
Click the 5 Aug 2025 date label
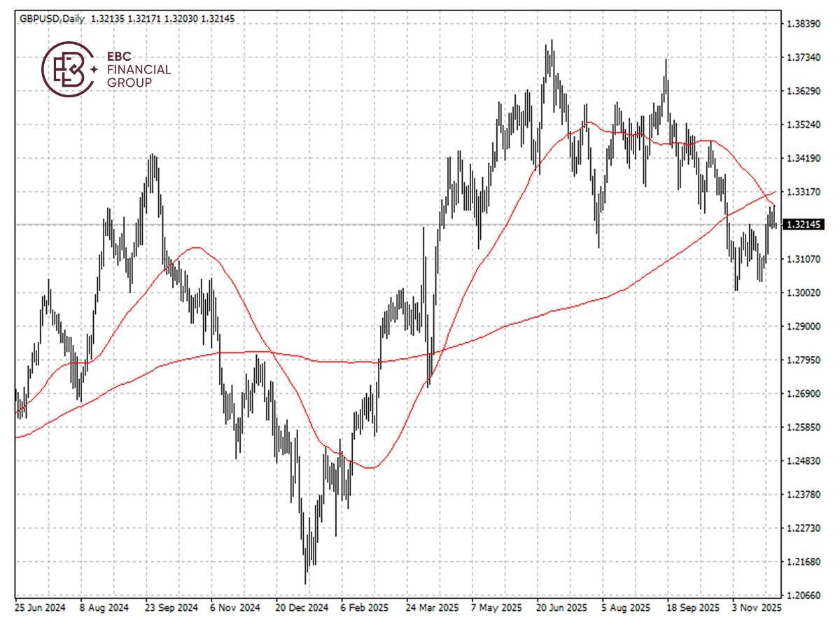click(x=627, y=608)
